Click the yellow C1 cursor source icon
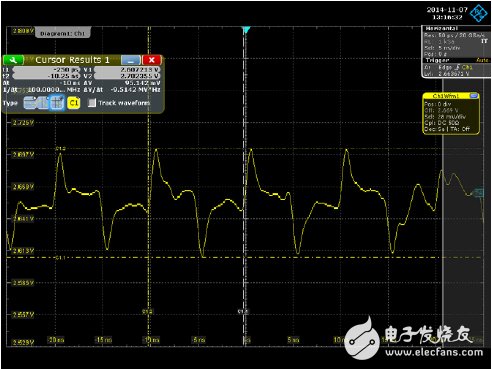Image resolution: width=492 pixels, height=369 pixels. pos(74,103)
